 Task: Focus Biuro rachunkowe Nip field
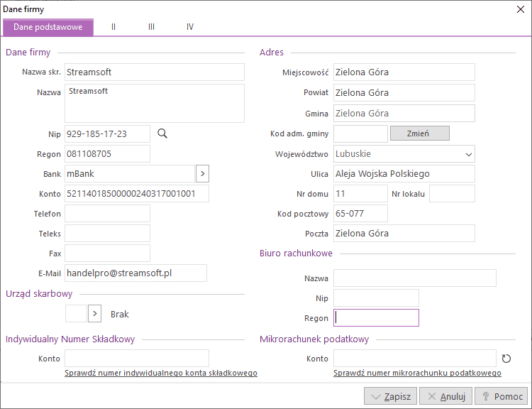(376, 298)
